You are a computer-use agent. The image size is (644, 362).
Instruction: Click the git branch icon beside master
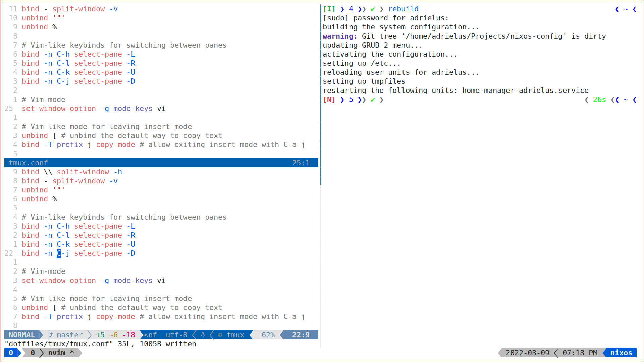(x=51, y=335)
